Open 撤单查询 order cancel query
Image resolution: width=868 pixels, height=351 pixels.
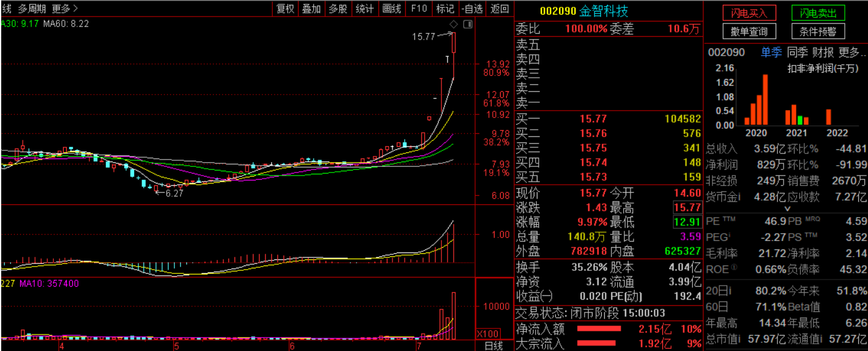pos(749,31)
